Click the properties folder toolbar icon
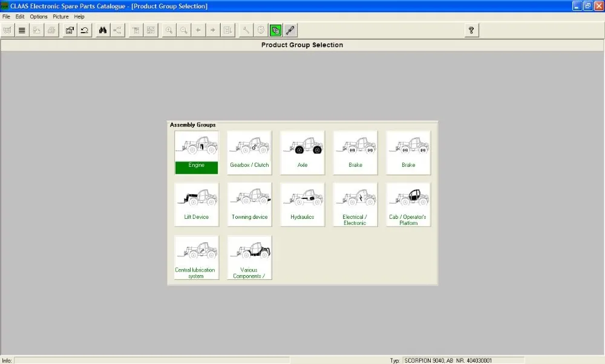Image resolution: width=605 pixels, height=364 pixels. pos(70,30)
